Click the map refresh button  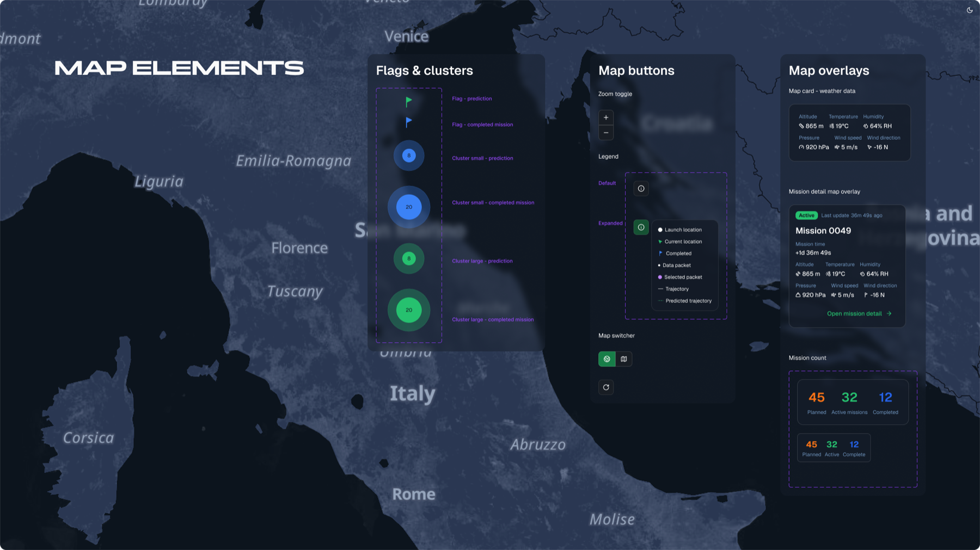click(x=606, y=387)
